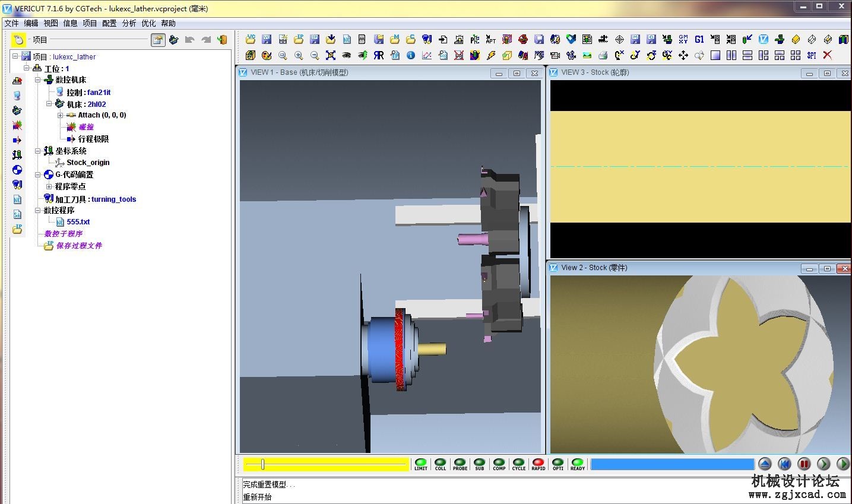Click the color palette icon

point(267,55)
